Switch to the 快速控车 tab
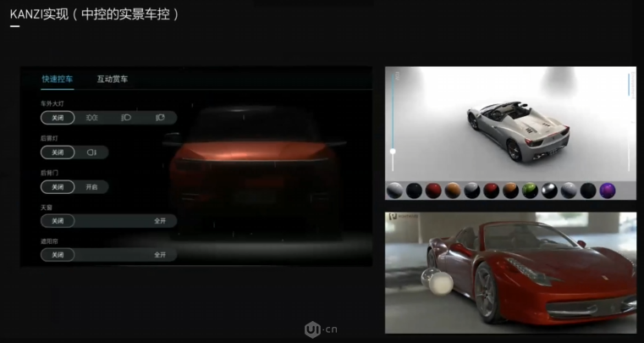The image size is (644, 343). (x=57, y=79)
